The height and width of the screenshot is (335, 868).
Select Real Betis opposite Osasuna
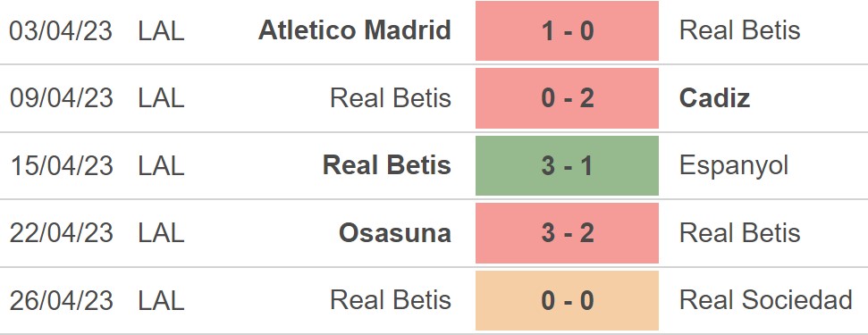(x=739, y=233)
